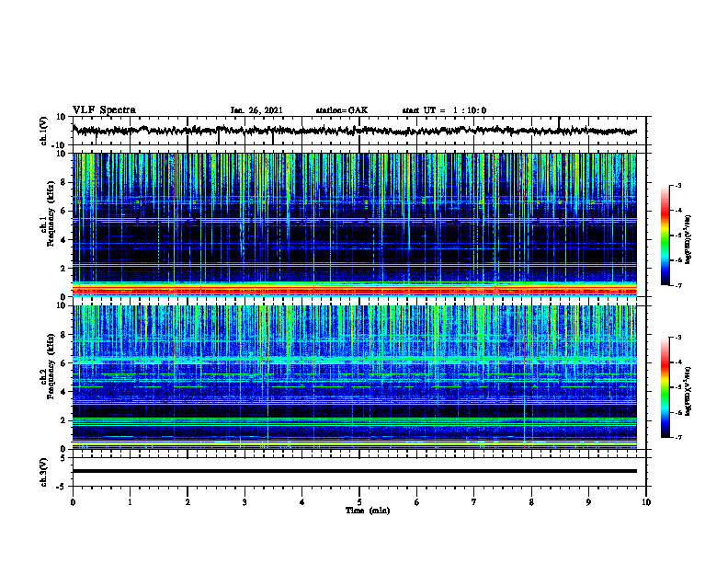The height and width of the screenshot is (563, 728).
Task: Click the "station=GAK" header label
Action: [x=342, y=110]
